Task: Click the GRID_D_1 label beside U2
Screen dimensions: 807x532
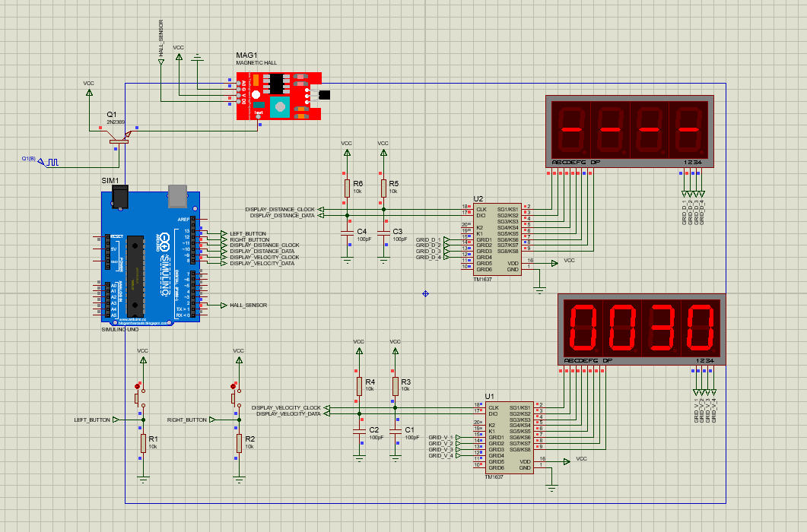Action: [428, 239]
